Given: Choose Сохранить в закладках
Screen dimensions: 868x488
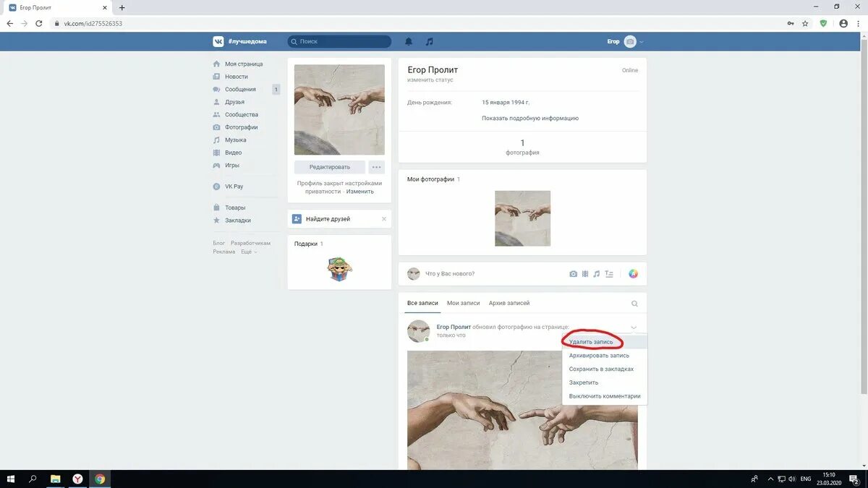Looking at the screenshot, I should pos(601,369).
